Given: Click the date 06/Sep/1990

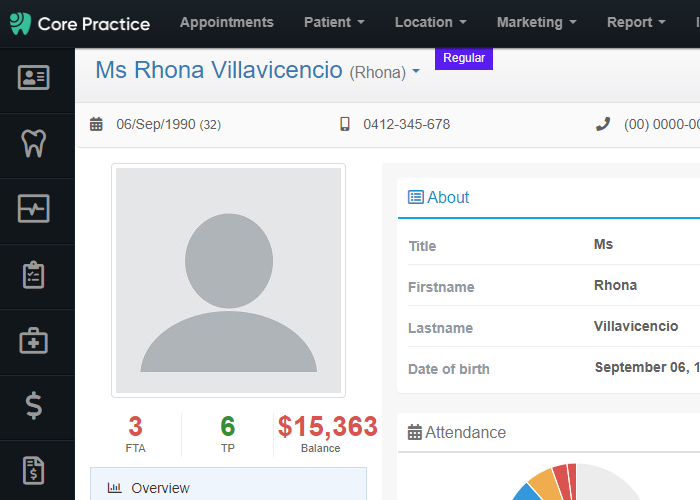Looking at the screenshot, I should point(156,124).
